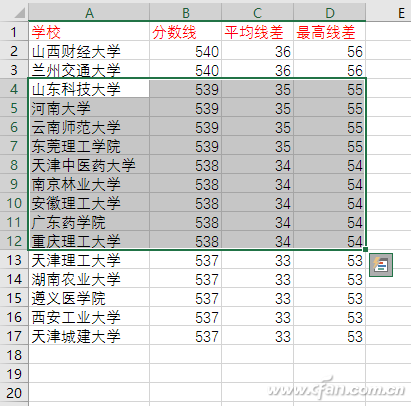Viewport: 411px width, 406px height.
Task: Select column B header
Action: coord(185,13)
